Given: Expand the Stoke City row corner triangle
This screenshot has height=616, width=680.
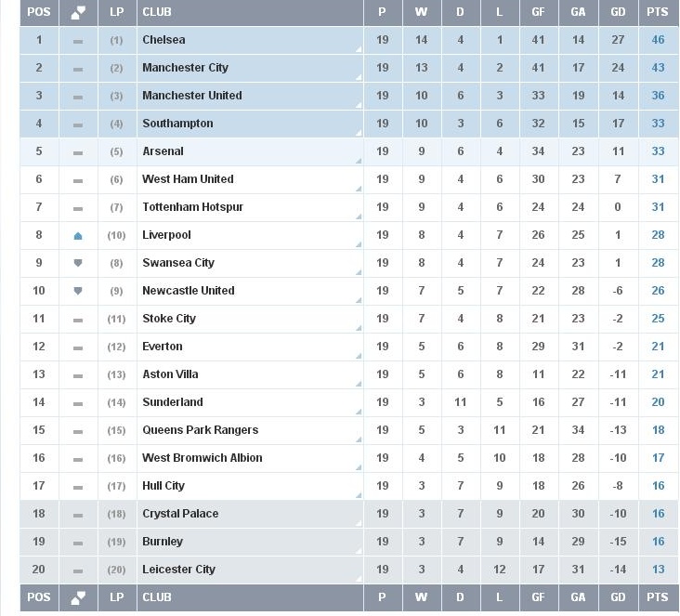Looking at the screenshot, I should click(x=359, y=328).
